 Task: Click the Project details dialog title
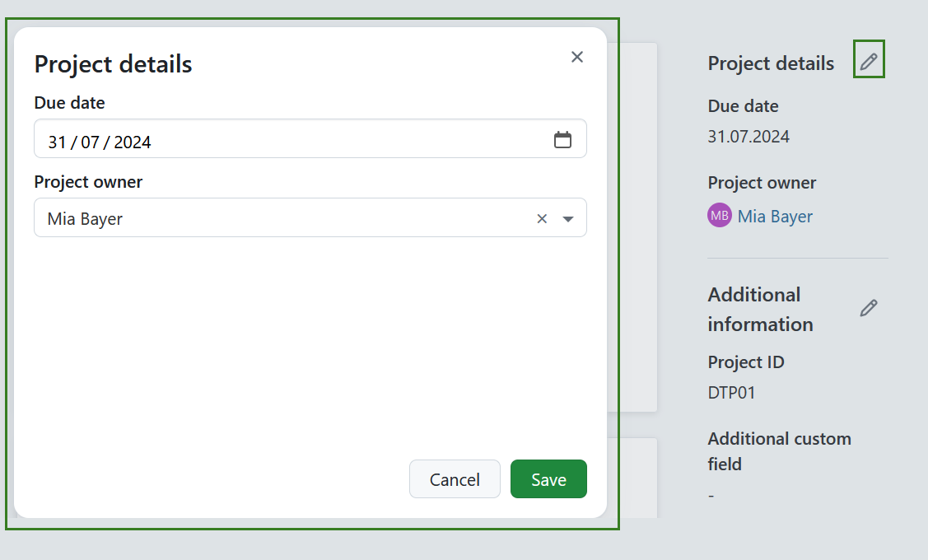tap(114, 64)
